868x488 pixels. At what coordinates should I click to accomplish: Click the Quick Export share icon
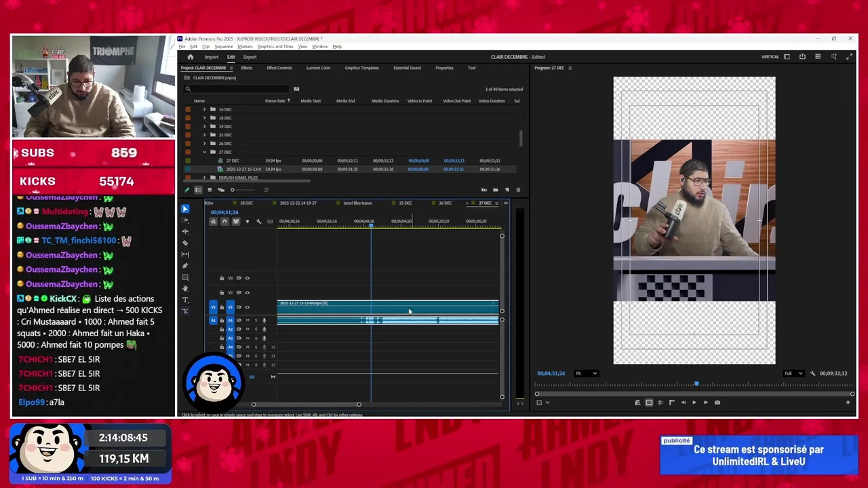tap(802, 57)
